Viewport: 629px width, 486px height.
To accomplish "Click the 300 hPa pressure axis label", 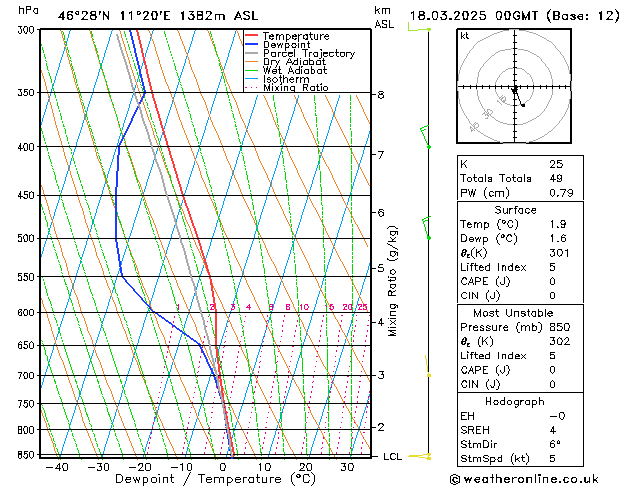I will [28, 30].
